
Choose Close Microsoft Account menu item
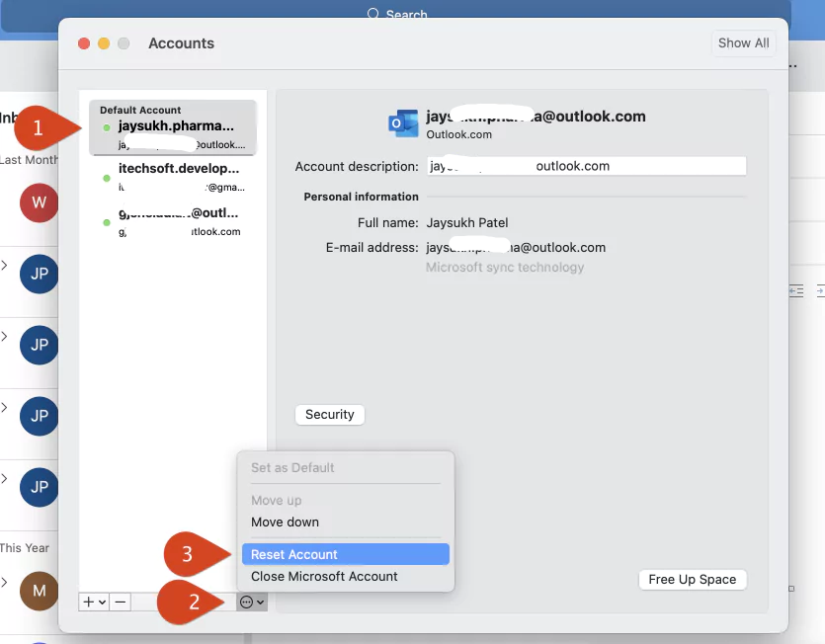pyautogui.click(x=346, y=576)
